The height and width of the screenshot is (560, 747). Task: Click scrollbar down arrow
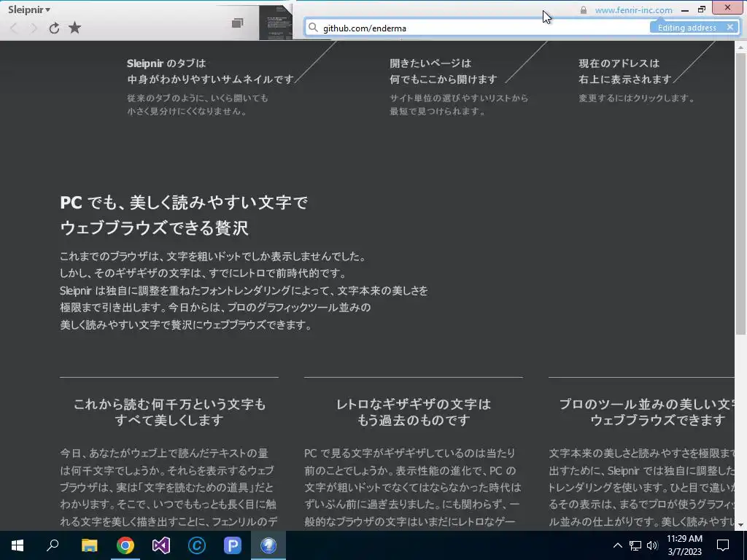741,525
